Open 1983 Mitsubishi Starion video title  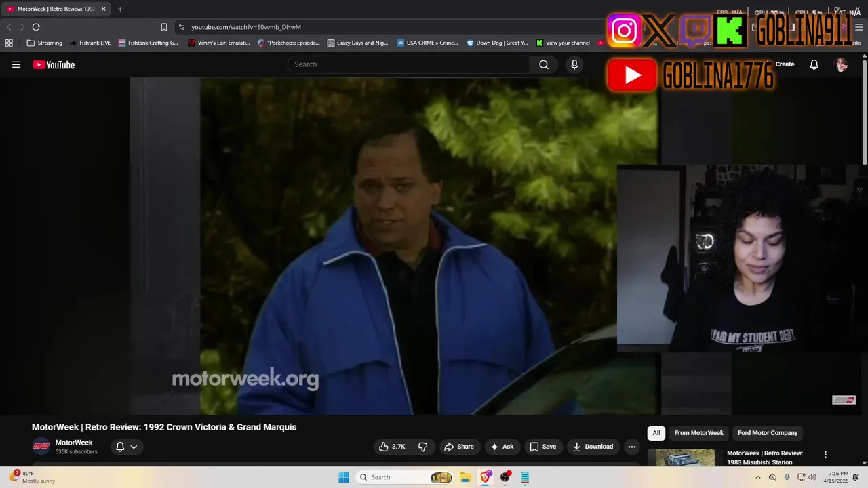coord(765,457)
